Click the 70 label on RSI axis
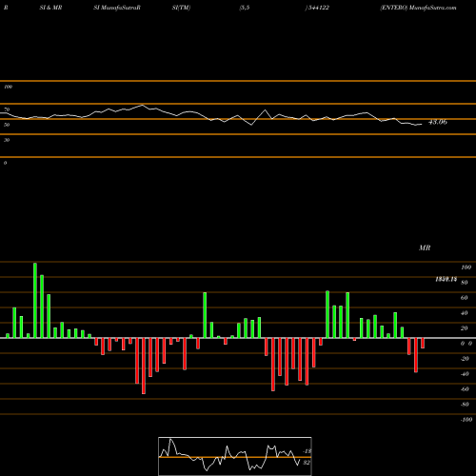The image size is (476, 476). tap(7, 109)
